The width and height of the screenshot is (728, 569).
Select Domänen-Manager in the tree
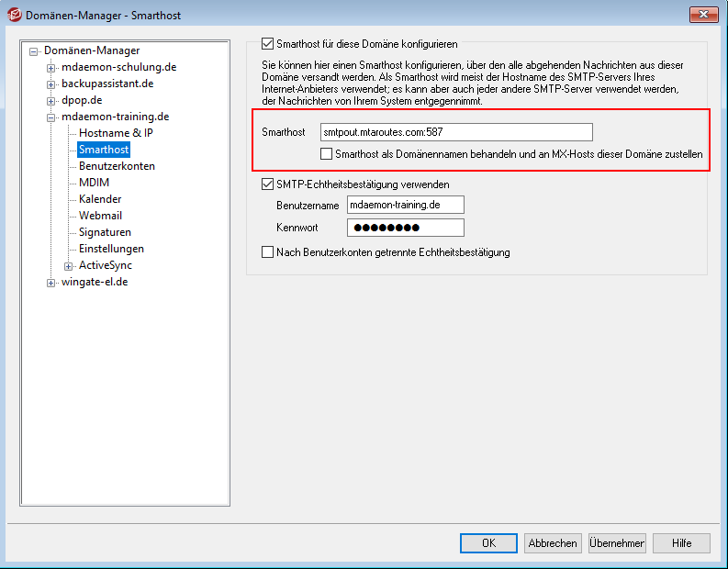(x=92, y=50)
